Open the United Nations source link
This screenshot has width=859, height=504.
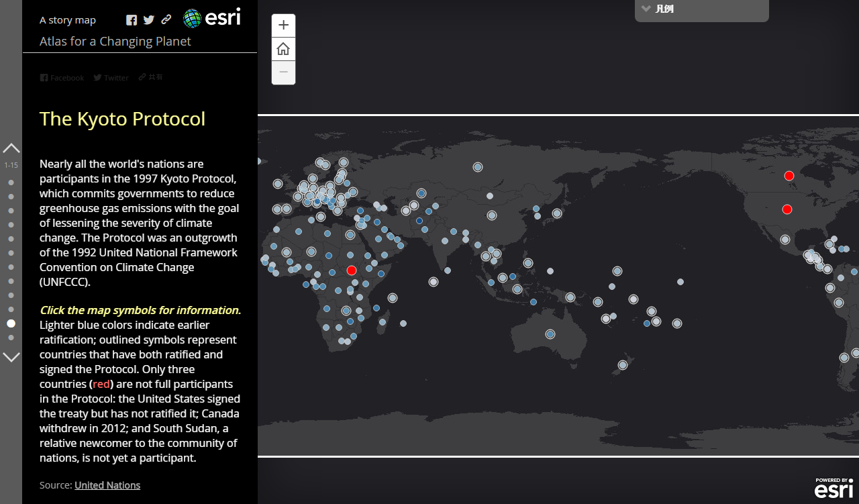point(107,485)
